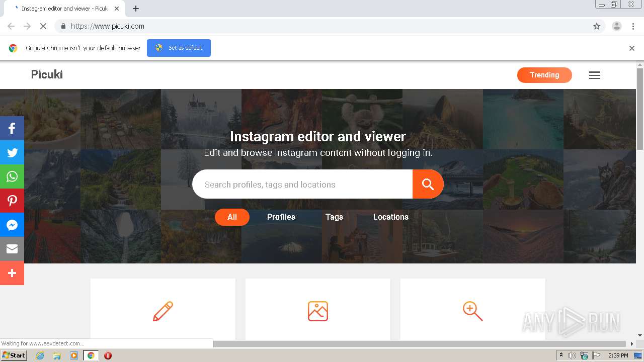This screenshot has height=362, width=644.
Task: Click the orange search magnifier button
Action: coord(428,184)
